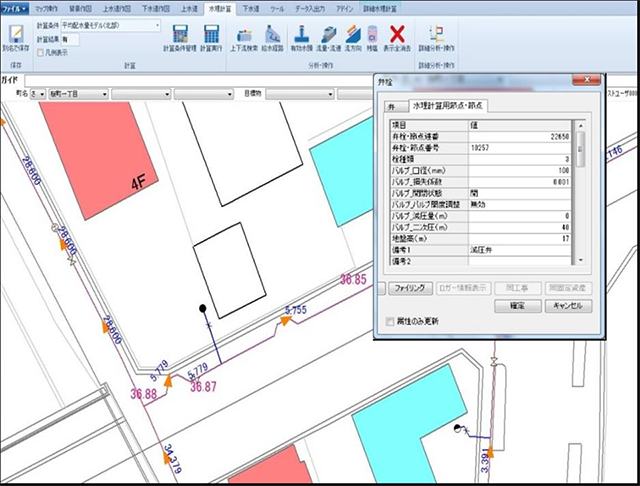
Task: Expand the 計算条件 dropdown
Action: click(x=156, y=27)
